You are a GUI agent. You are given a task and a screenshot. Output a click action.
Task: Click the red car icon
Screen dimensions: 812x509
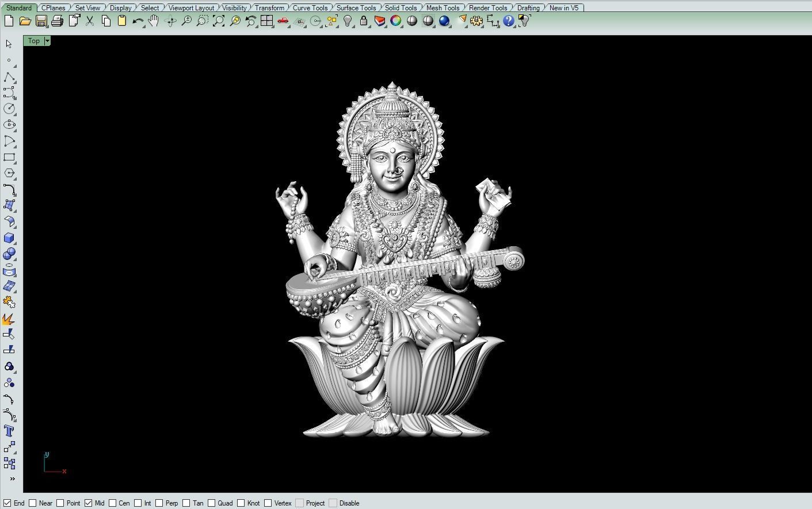[x=283, y=21]
